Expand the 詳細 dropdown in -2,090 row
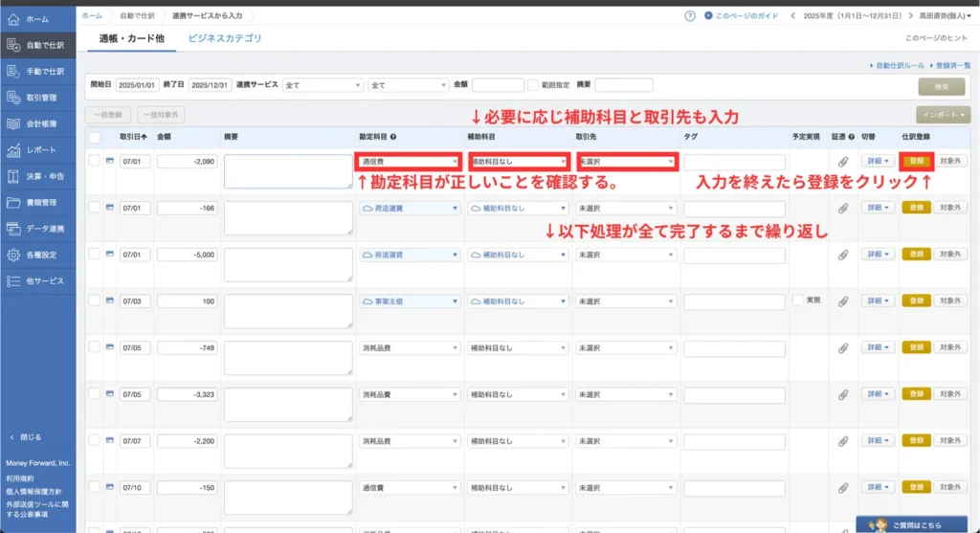 [878, 161]
